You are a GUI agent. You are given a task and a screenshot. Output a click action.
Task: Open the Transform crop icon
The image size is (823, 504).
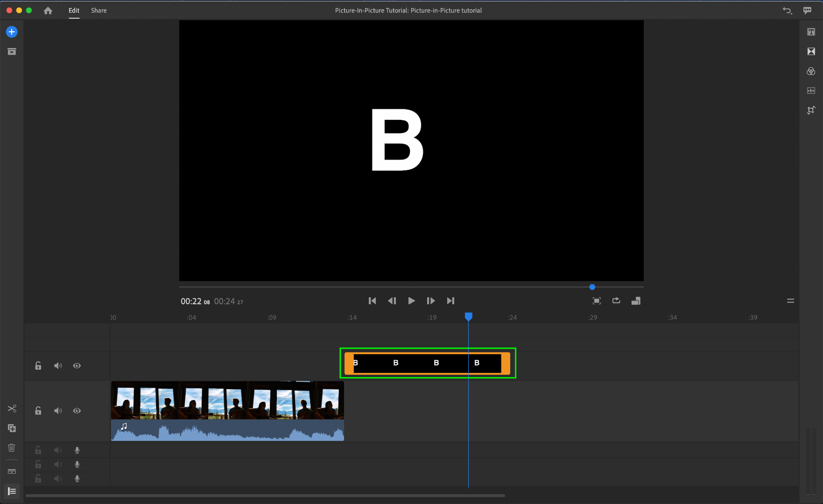tap(811, 110)
